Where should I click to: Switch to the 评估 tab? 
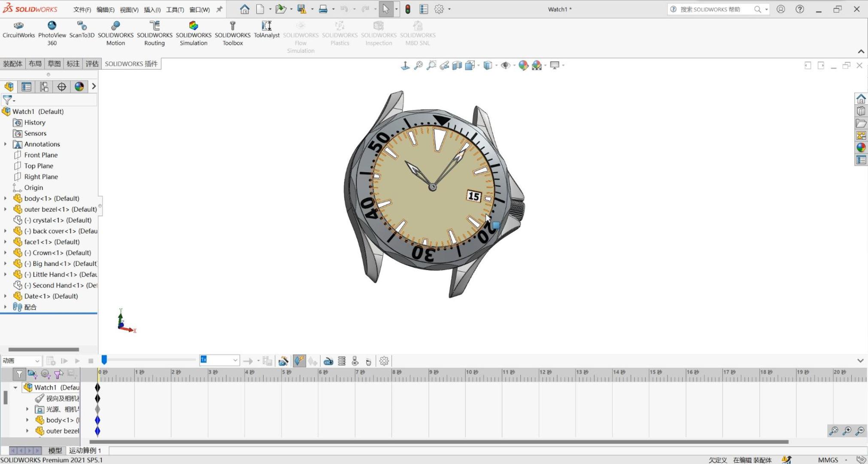tap(92, 64)
